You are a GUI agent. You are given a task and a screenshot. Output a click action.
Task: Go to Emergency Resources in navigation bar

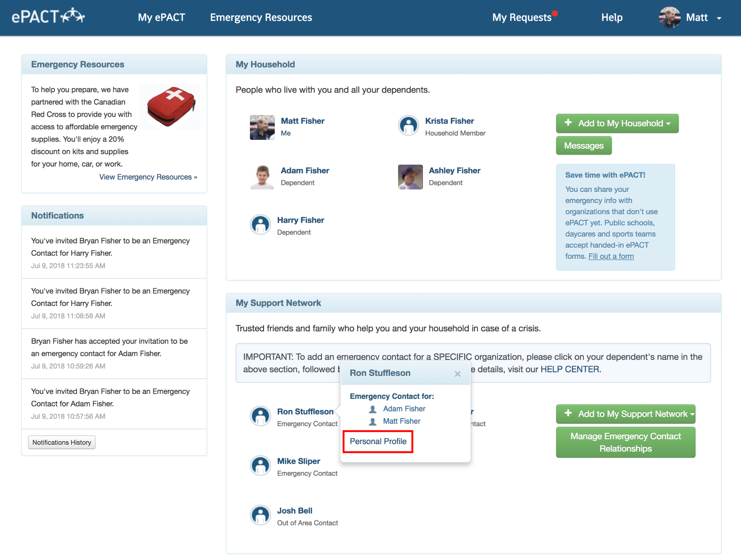[261, 17]
